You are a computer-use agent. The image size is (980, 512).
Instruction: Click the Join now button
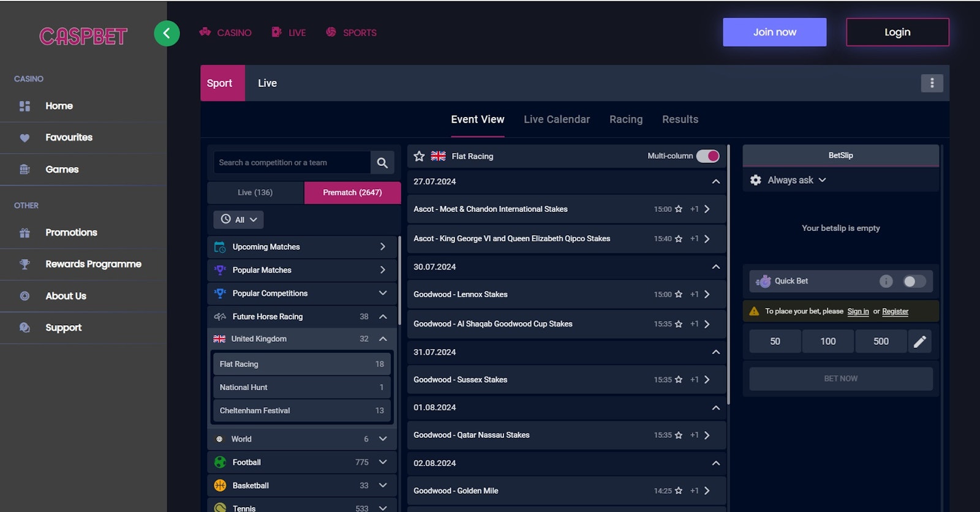(x=774, y=32)
